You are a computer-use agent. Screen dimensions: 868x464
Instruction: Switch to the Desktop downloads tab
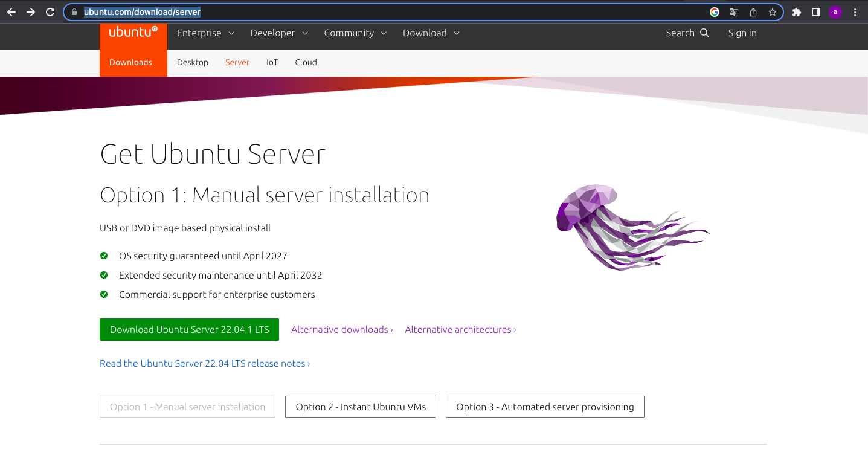[x=193, y=62]
